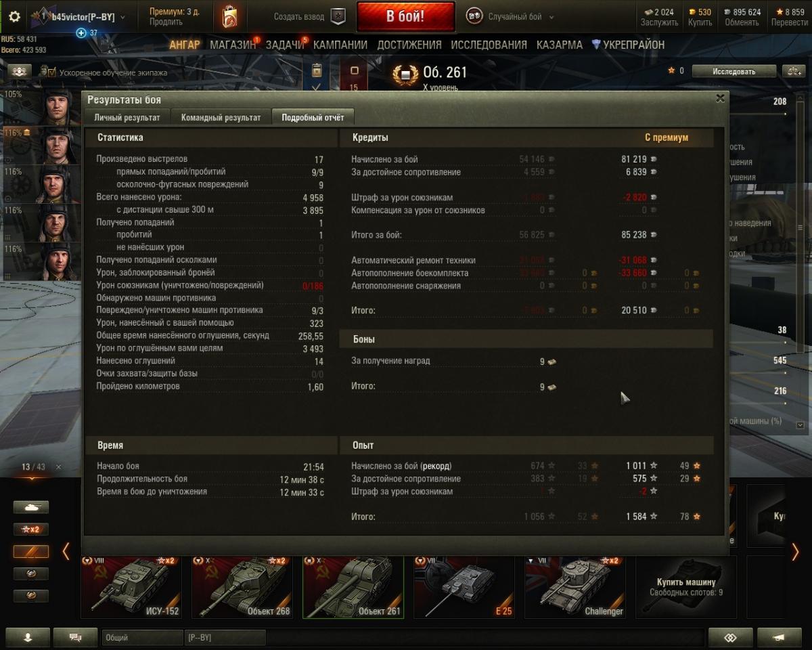The image size is (812, 650).
Task: Click the trash can icon above crew
Action: pyautogui.click(x=317, y=70)
